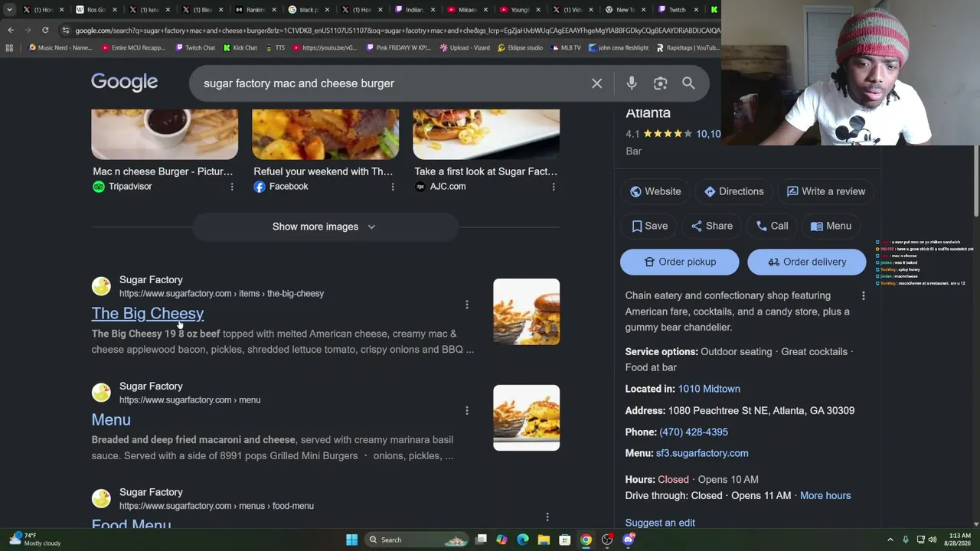Image resolution: width=980 pixels, height=551 pixels.
Task: Open the Kick Chat bookmark
Action: 240,47
